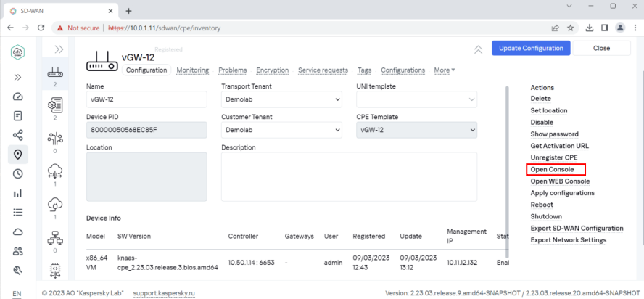
Task: Open the browser downloads icon
Action: [x=590, y=28]
